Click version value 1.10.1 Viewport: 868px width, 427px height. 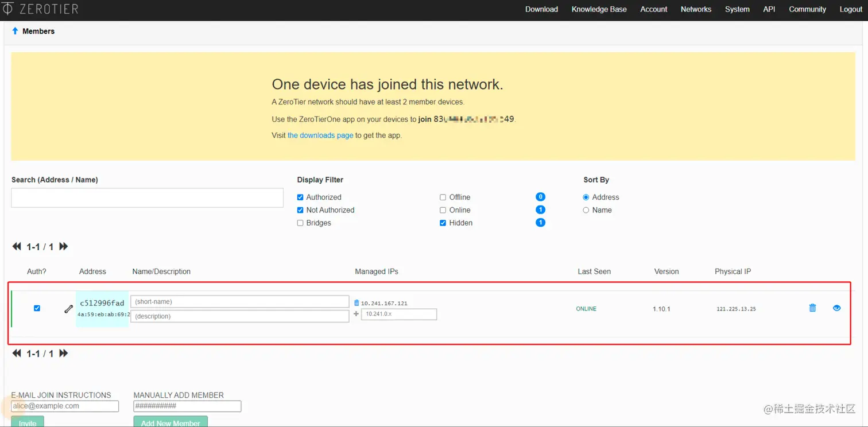(x=661, y=309)
